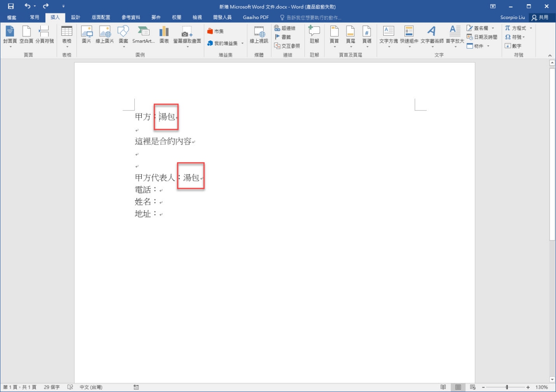This screenshot has height=392, width=556.
Task: Open the Header (頁首) gallery
Action: 334,36
